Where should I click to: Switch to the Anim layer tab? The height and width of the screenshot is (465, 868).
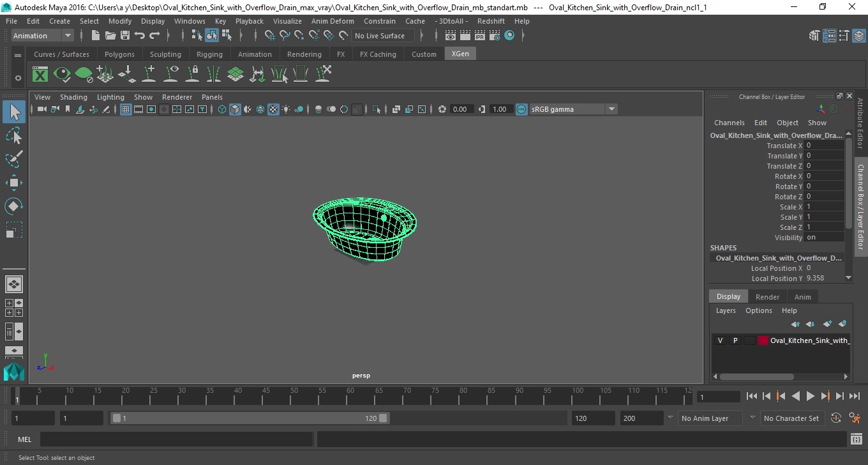click(802, 297)
